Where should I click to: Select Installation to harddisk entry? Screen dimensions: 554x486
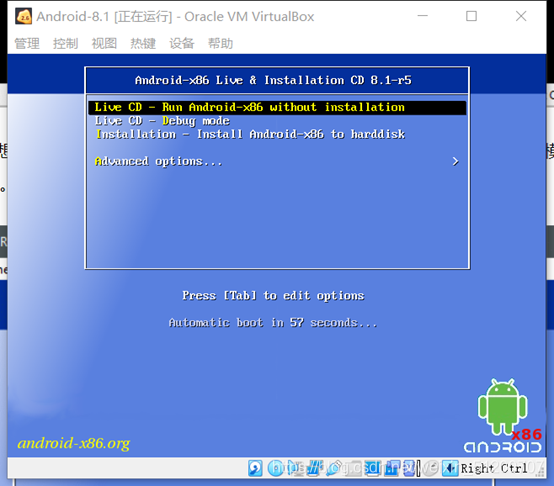[251, 134]
